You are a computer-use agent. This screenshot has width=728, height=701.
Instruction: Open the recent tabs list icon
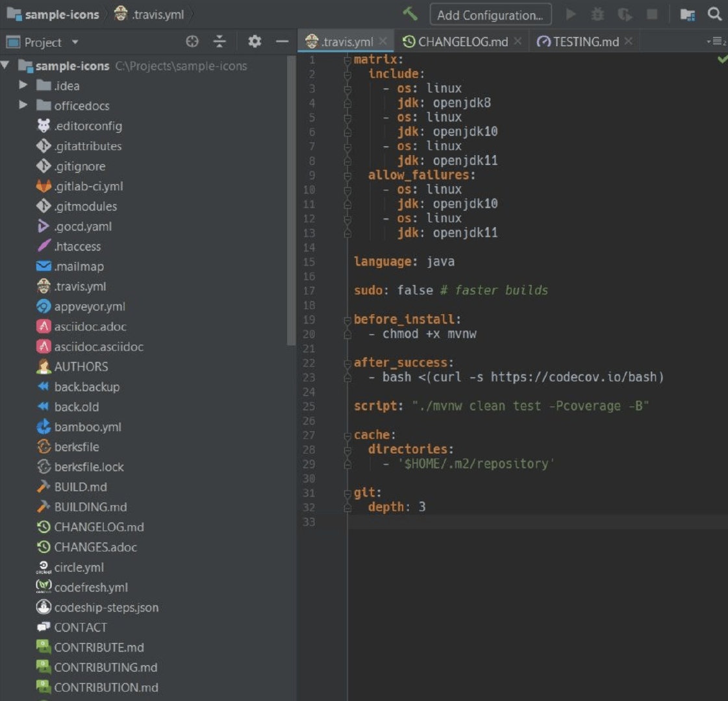pos(716,42)
